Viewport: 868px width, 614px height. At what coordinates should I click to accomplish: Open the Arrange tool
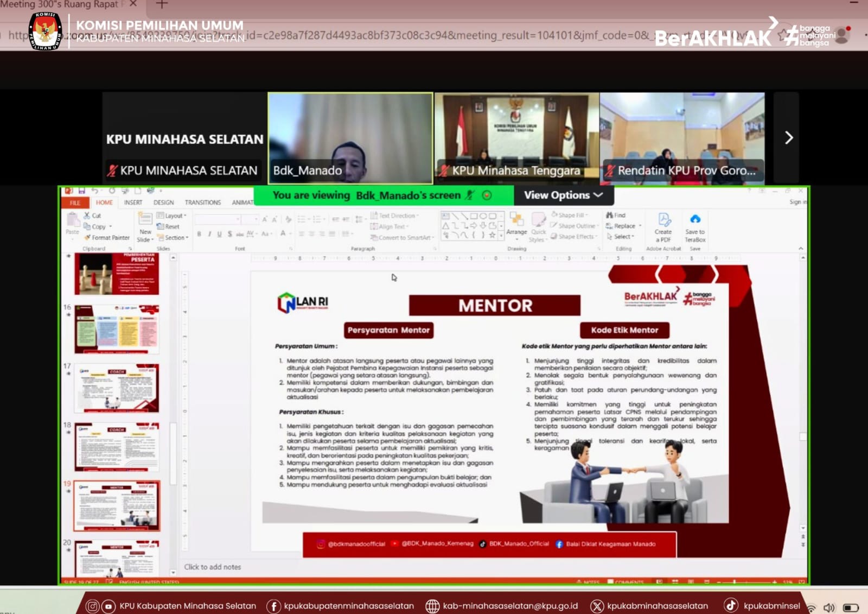point(516,223)
